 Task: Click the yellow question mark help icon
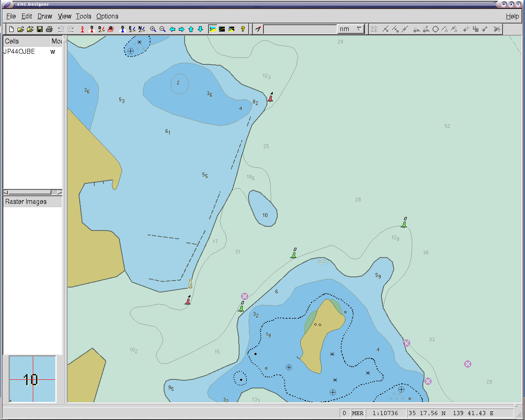(243, 29)
